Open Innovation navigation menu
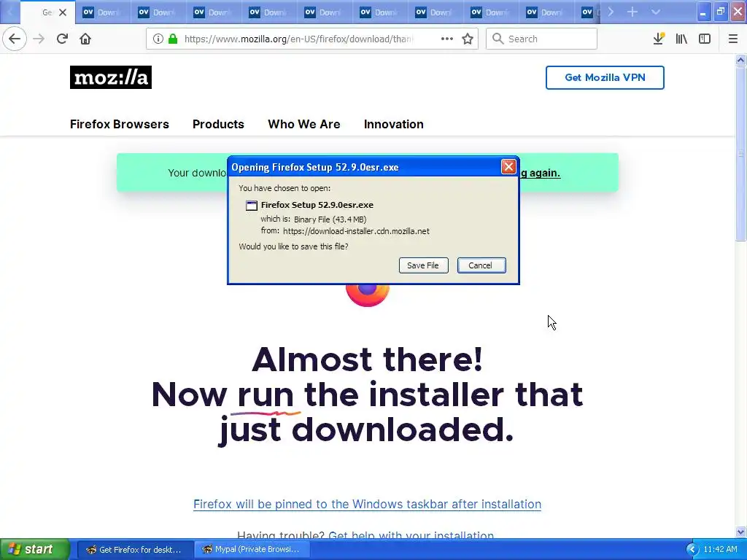 [x=393, y=124]
